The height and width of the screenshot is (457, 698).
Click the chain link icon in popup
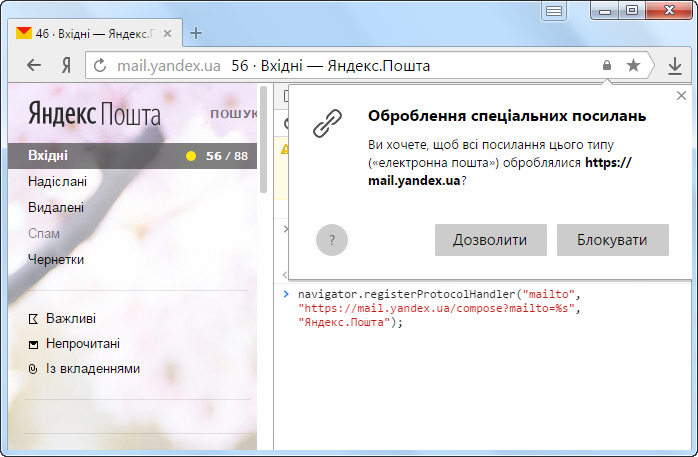[328, 123]
